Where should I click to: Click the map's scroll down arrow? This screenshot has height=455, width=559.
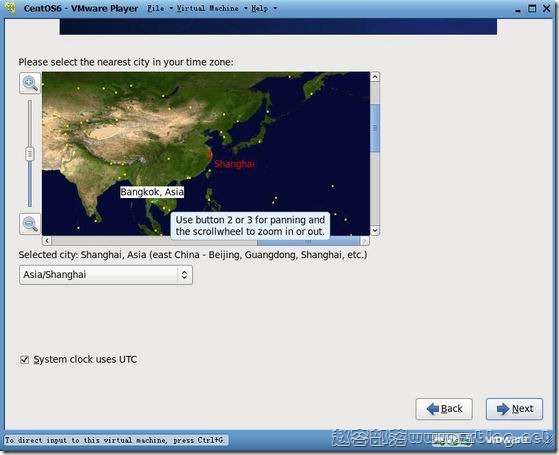point(375,230)
